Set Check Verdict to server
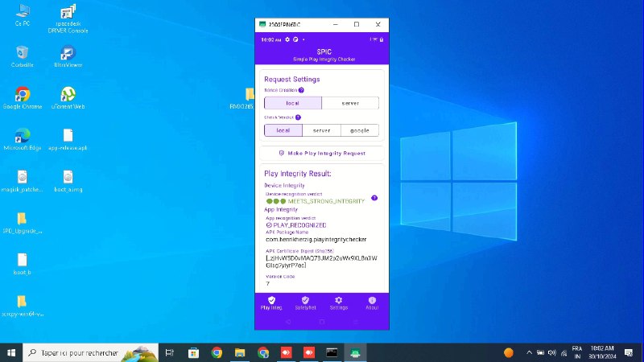 click(x=321, y=130)
